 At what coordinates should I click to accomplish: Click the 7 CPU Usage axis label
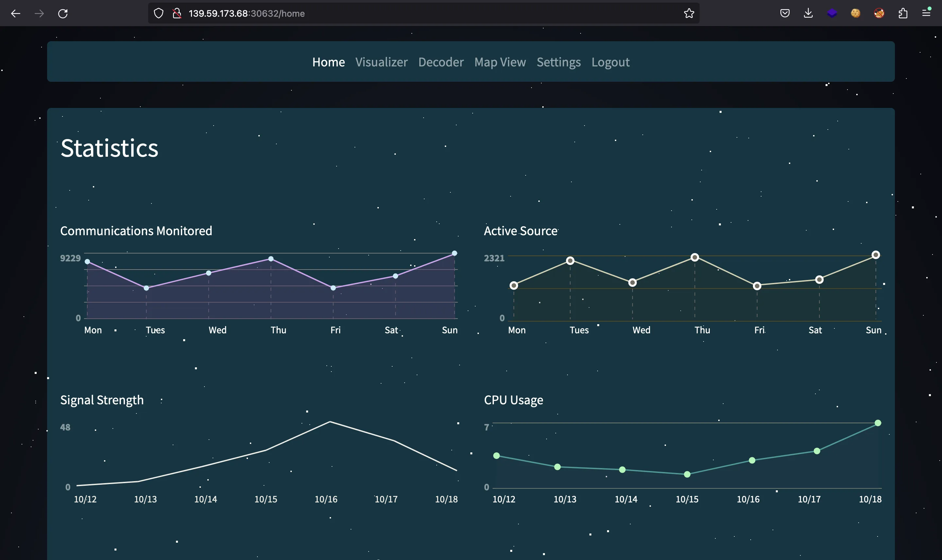tap(487, 427)
